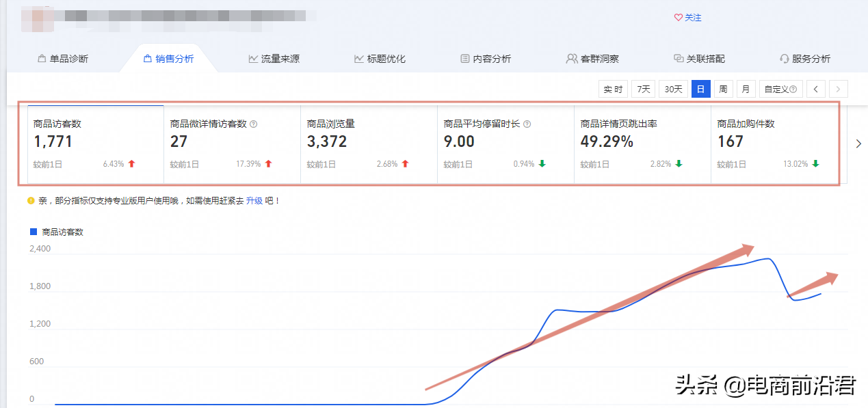Open the 流量来源 tab
This screenshot has height=408, width=868.
pyautogui.click(x=274, y=59)
